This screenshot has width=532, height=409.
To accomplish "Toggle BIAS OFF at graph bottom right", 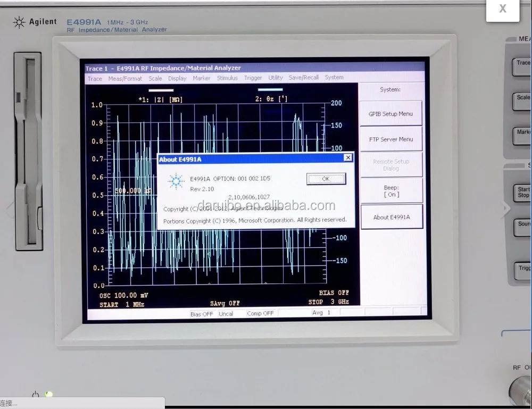I will pos(334,292).
